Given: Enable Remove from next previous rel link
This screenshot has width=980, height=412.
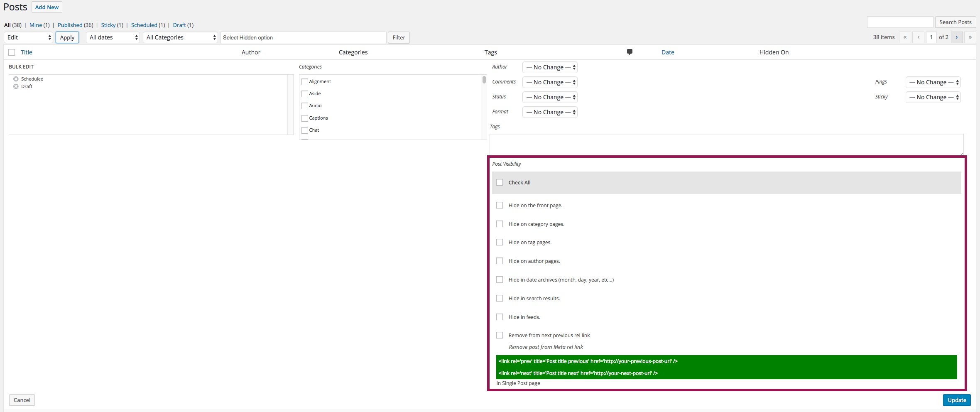Looking at the screenshot, I should coord(500,335).
